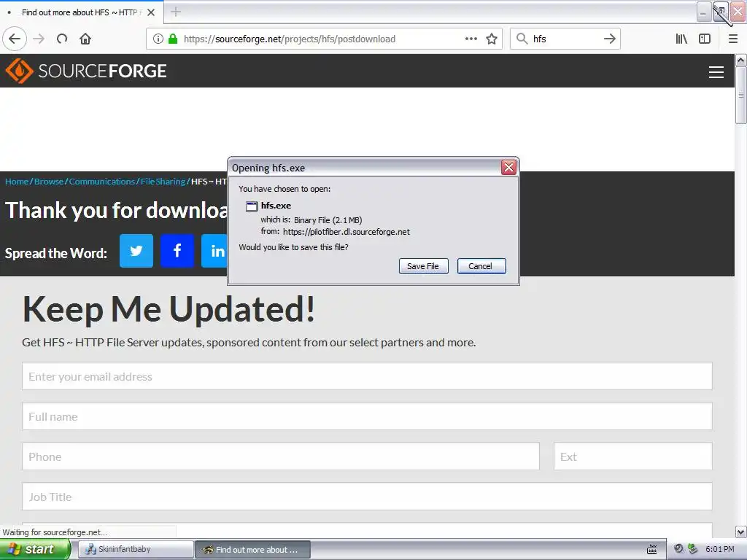The width and height of the screenshot is (747, 560).
Task: Open the File Sharing breadcrumb link
Action: click(163, 182)
